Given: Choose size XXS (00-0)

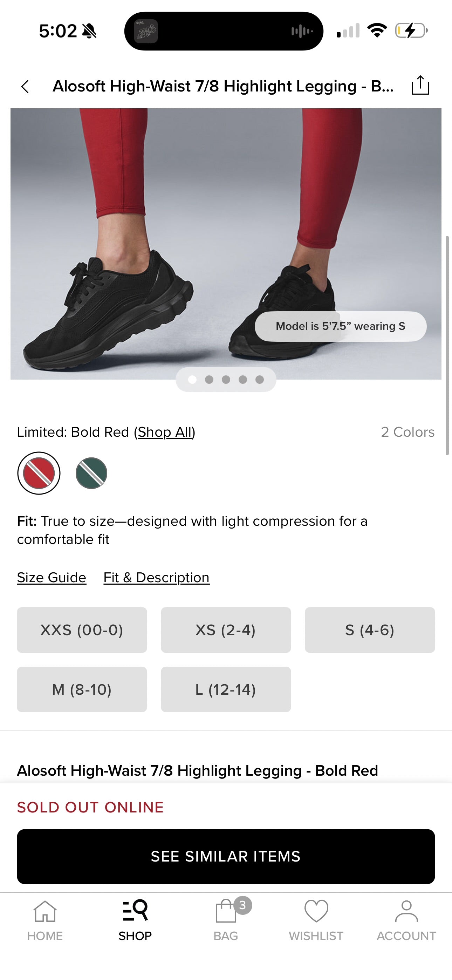Looking at the screenshot, I should (x=82, y=630).
